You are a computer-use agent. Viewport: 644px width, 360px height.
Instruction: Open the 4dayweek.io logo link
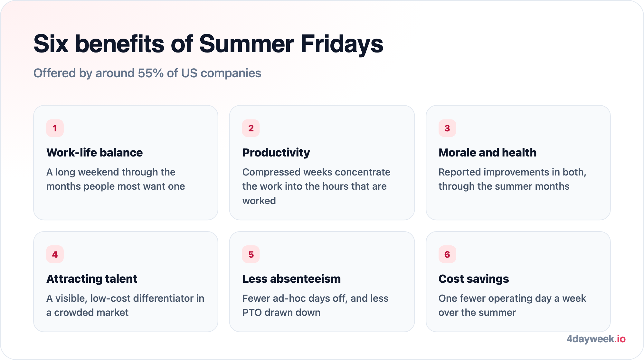[x=596, y=339]
